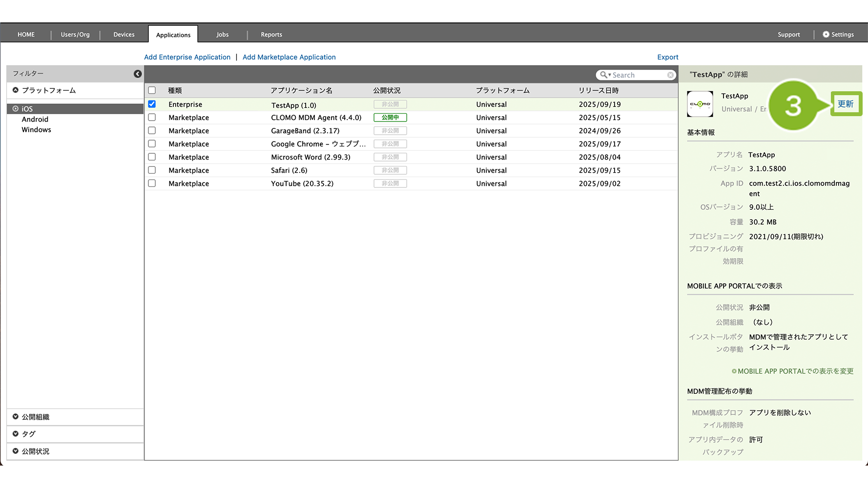
Task: Click the 非公開 badge for YouTube row
Action: 390,183
